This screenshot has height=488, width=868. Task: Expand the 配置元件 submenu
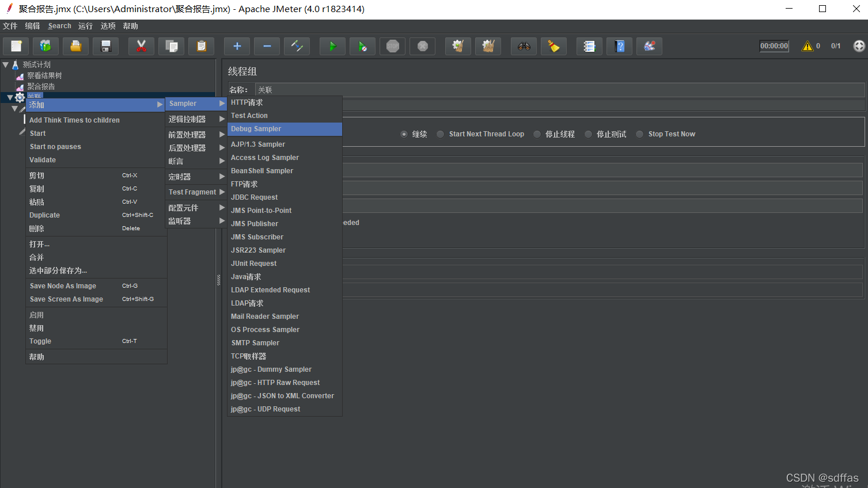pyautogui.click(x=196, y=208)
